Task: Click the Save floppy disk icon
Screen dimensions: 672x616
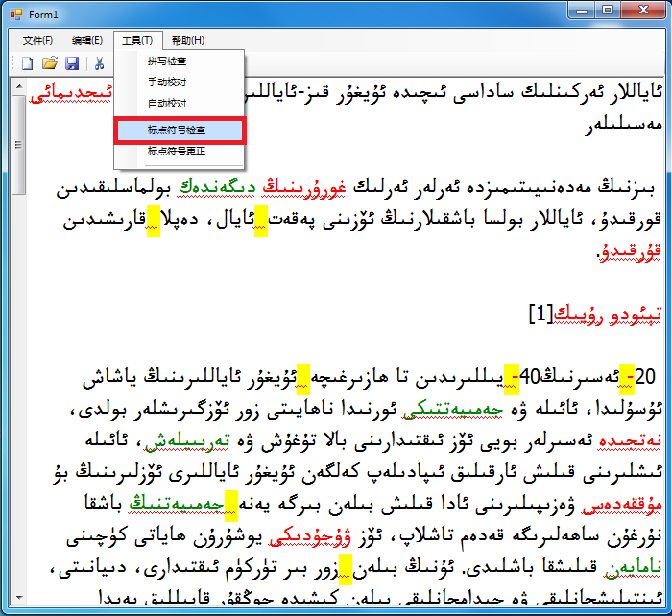Action: click(x=72, y=63)
